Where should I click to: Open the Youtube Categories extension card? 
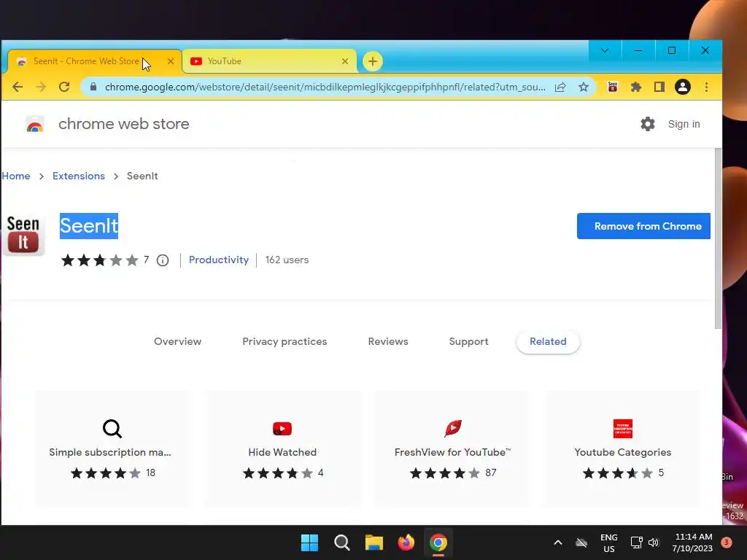click(x=623, y=449)
